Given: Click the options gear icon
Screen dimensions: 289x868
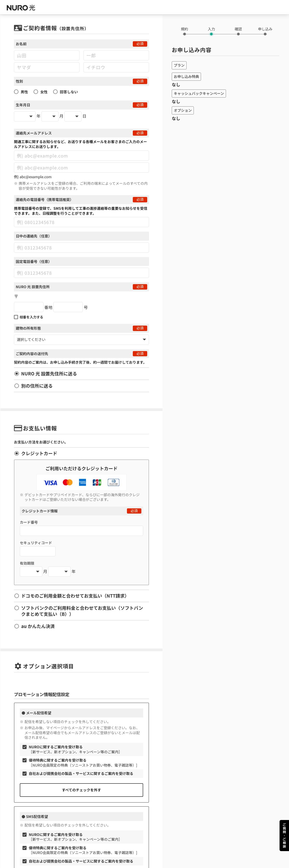Looking at the screenshot, I should tap(18, 666).
